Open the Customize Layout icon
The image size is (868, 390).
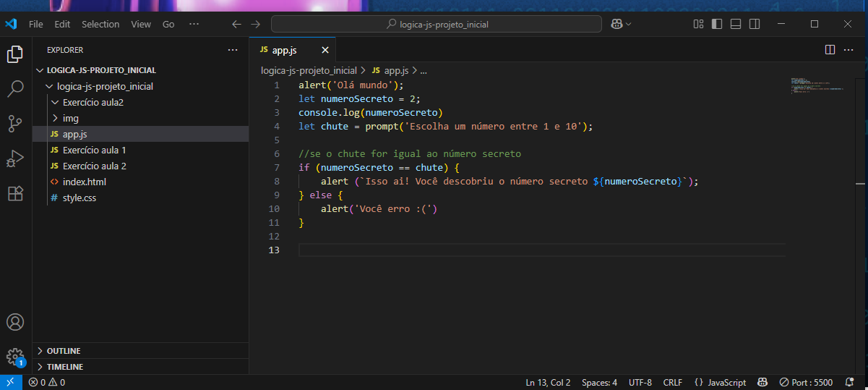(x=698, y=24)
